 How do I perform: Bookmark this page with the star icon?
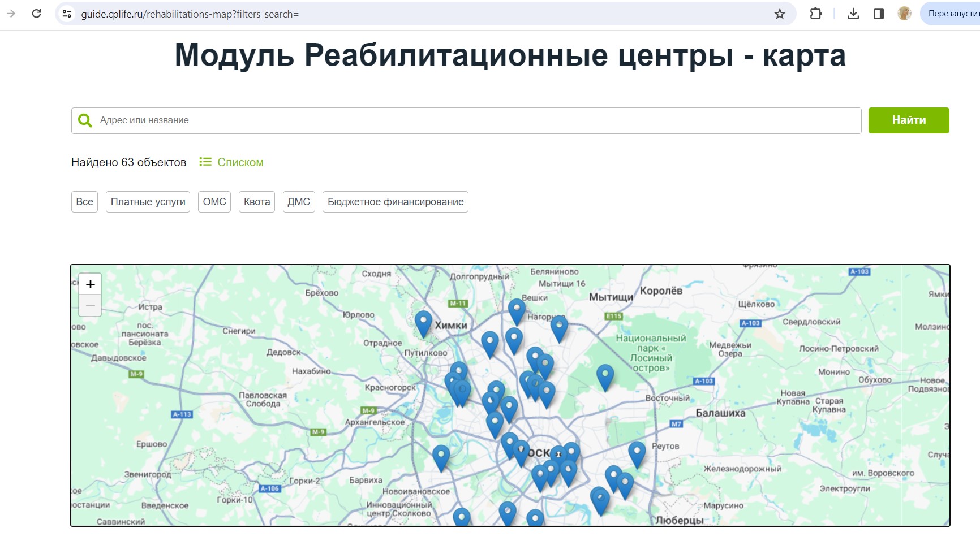click(780, 14)
